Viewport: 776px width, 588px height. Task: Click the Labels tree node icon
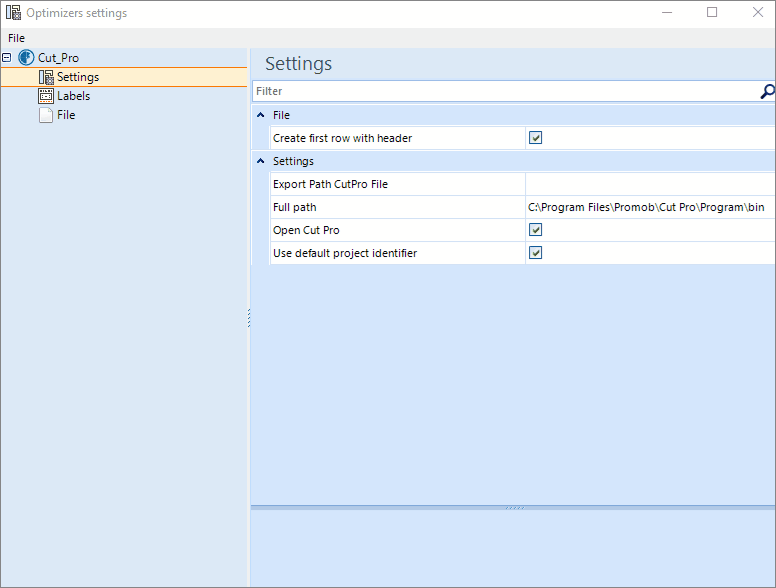pyautogui.click(x=46, y=96)
